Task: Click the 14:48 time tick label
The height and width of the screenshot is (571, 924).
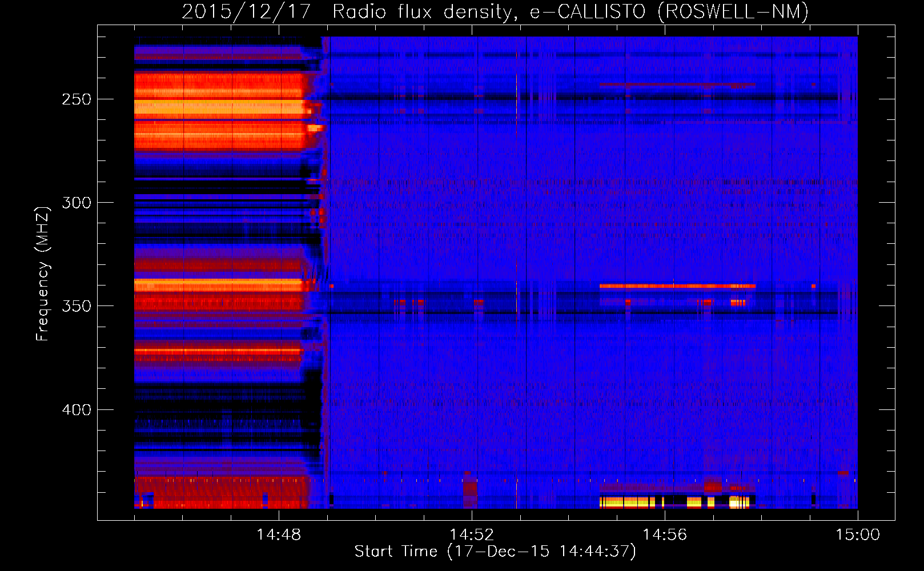Action: pyautogui.click(x=279, y=535)
